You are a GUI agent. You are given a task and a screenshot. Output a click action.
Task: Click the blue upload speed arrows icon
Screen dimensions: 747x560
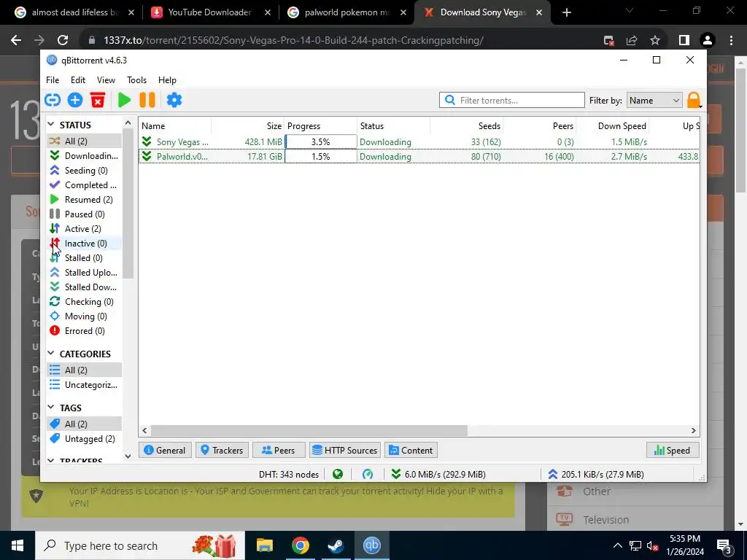(x=553, y=474)
